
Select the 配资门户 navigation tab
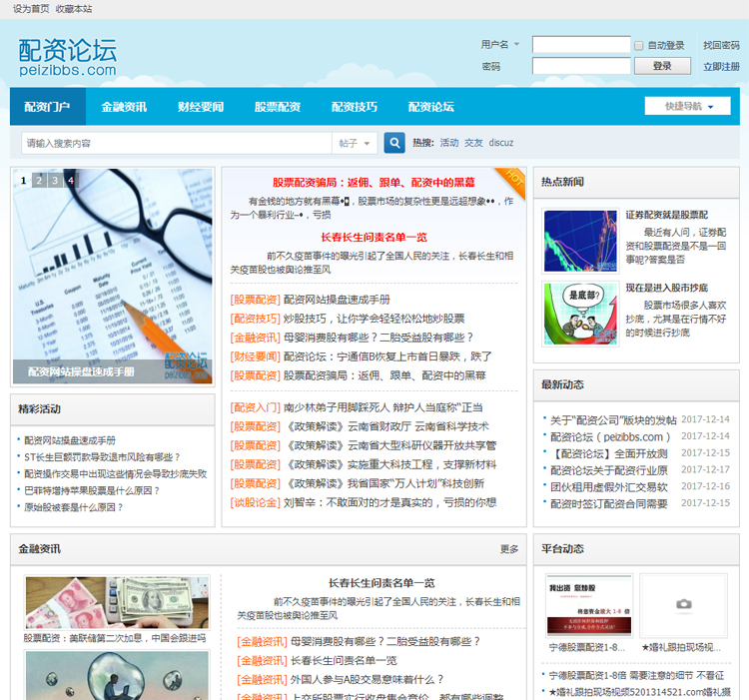pyautogui.click(x=48, y=107)
